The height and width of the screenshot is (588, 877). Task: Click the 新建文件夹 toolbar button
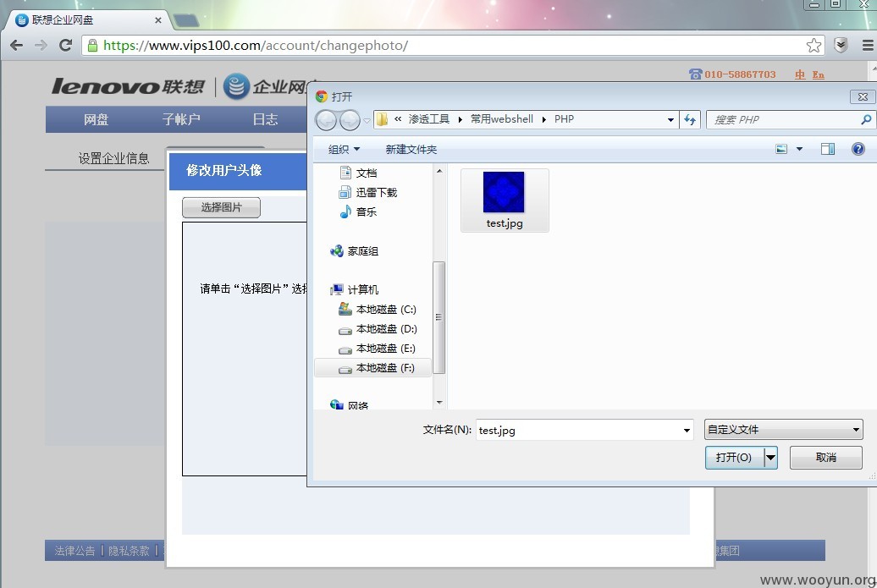(x=411, y=149)
